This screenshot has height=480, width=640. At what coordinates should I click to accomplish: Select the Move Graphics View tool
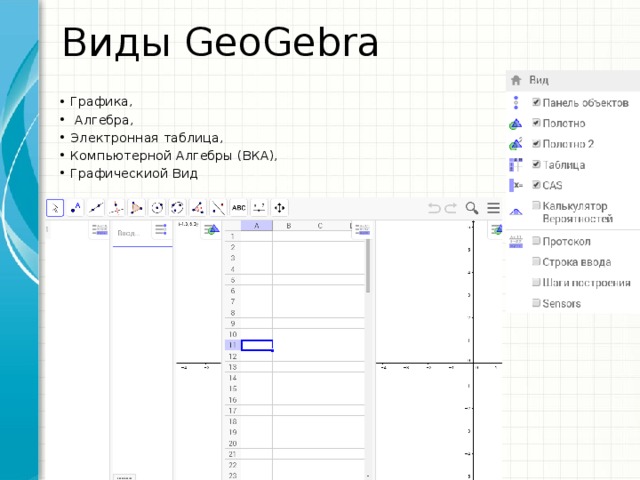coord(280,208)
